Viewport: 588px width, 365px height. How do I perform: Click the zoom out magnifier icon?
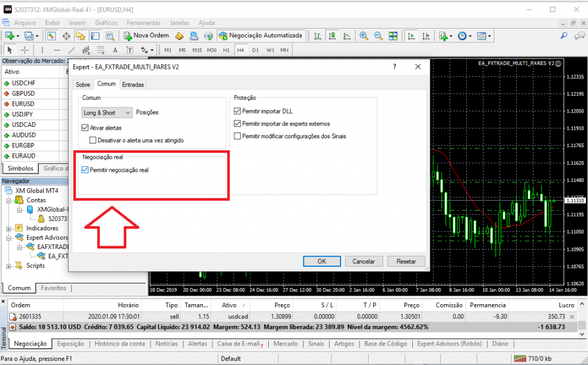(x=378, y=36)
